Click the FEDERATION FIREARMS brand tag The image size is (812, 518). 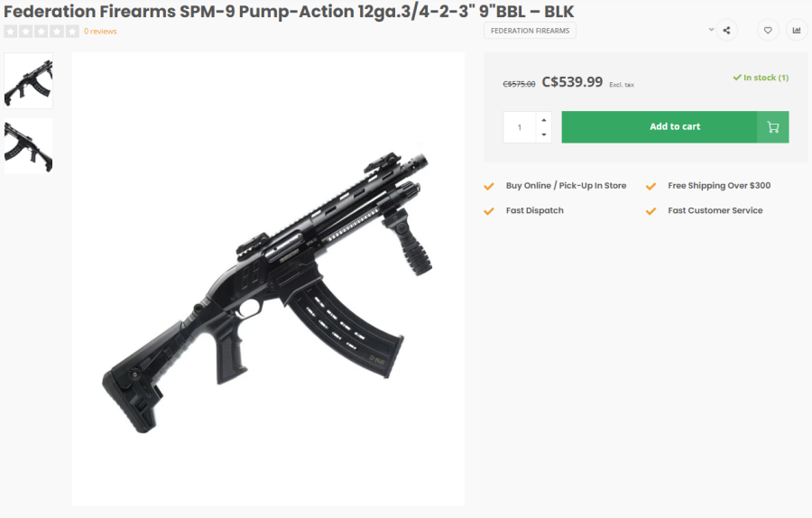[x=530, y=31]
